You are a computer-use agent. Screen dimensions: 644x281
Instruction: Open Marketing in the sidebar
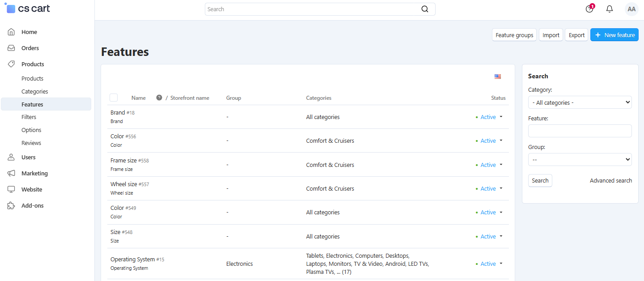34,173
